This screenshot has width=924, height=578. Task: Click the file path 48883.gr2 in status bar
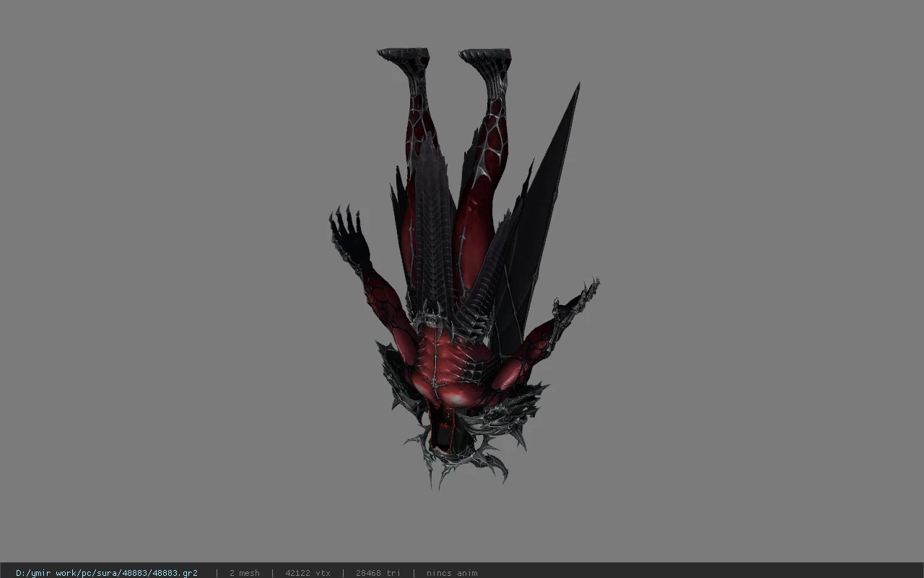coord(107,573)
